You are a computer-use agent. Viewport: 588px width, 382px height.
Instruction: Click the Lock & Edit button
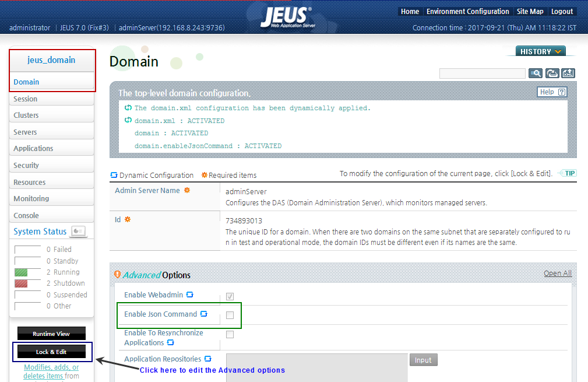pyautogui.click(x=51, y=352)
